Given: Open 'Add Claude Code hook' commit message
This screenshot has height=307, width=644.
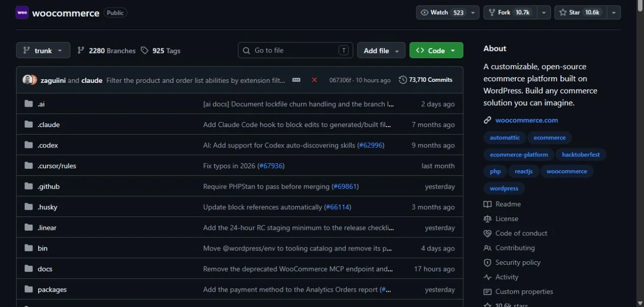Looking at the screenshot, I should 297,125.
